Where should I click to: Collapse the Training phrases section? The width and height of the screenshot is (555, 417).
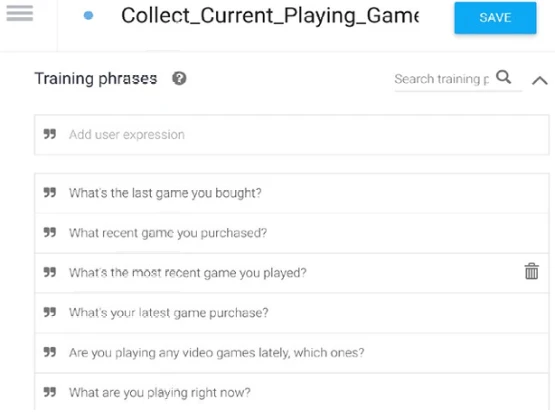539,81
